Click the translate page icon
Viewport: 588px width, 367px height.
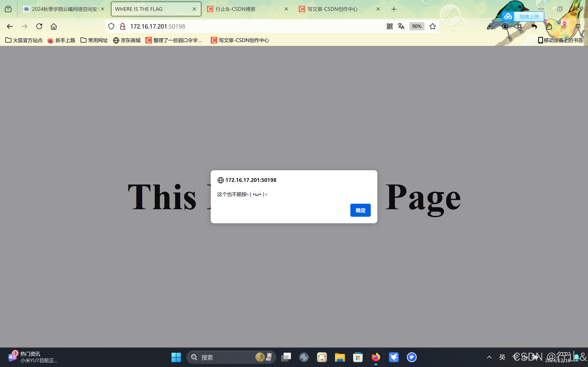[x=401, y=26]
